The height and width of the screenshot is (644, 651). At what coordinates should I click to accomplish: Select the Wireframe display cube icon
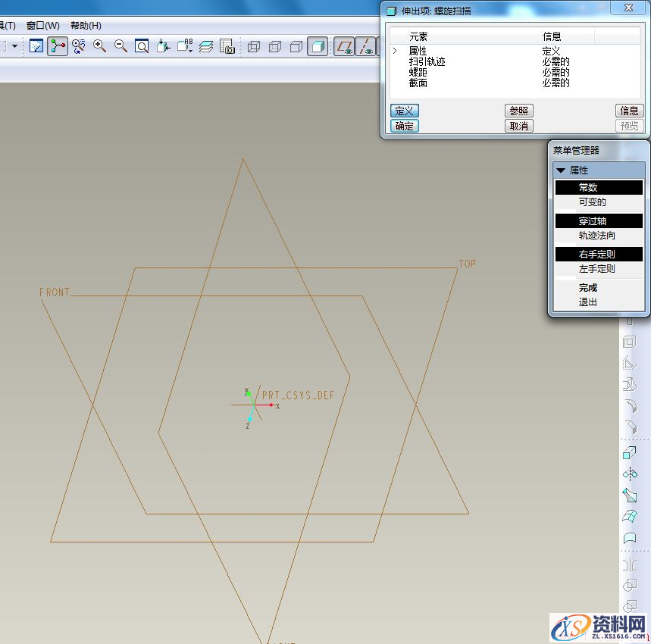[x=254, y=46]
